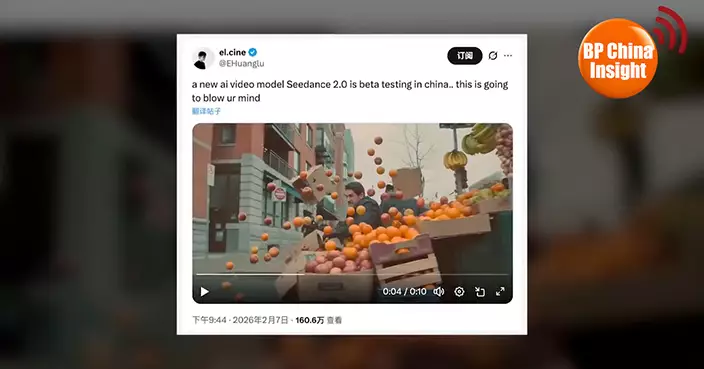704x369 pixels.
Task: Click the Grok icon beside subscribe
Action: [493, 56]
